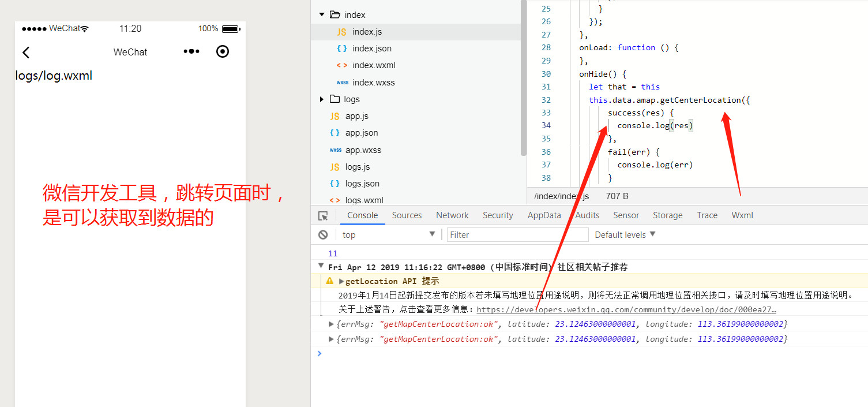Click the open folder icon for index
This screenshot has height=407, width=868.
(335, 14)
